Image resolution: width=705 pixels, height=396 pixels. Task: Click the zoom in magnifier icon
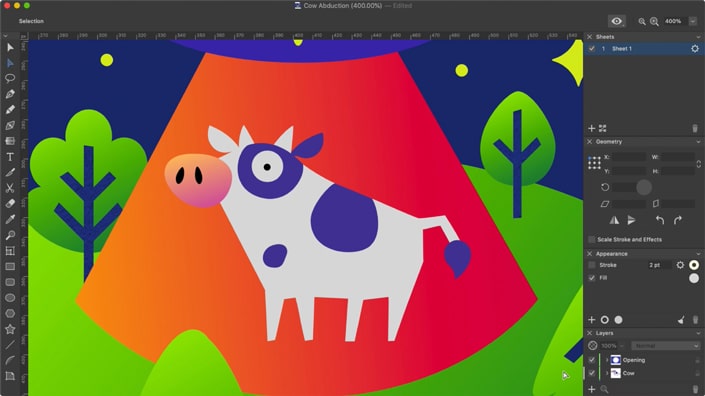(x=654, y=21)
